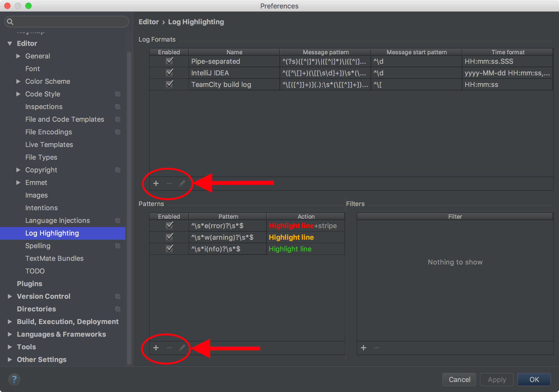Screen dimensions: 559x392
Task: Click the copy settings icon beside Code Style
Action: coord(118,94)
